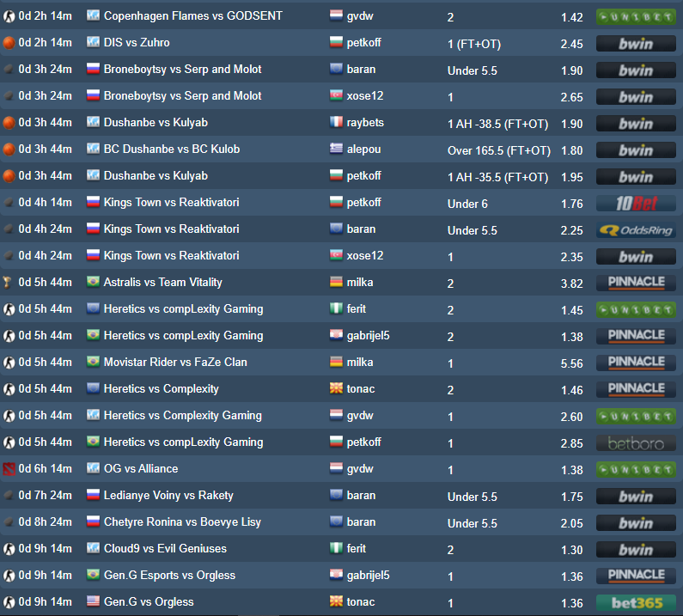Screen dimensions: 683x616
Task: Click the betboro bookmaker logo
Action: click(x=636, y=443)
